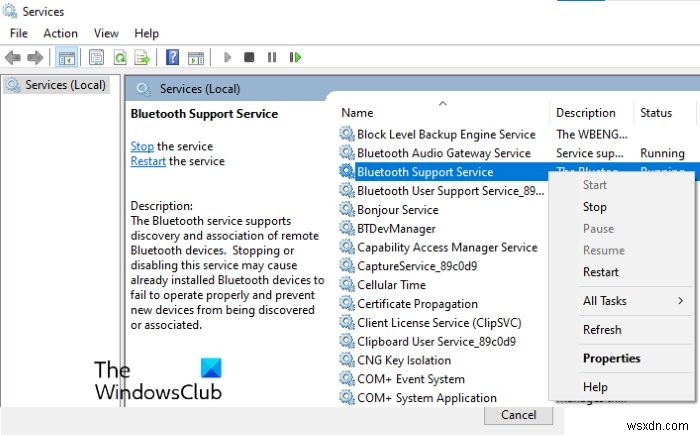
Task: Select Bluetooth User Support Service_89 row
Action: (x=450, y=191)
